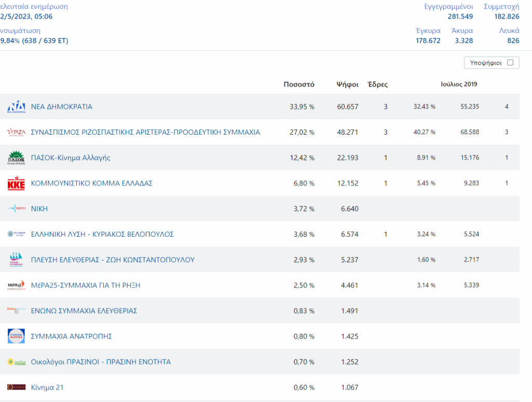Open the ΣΥΝΑΣΠΙΣΜΟΣ ΡΙΖΟΣΠΑΣΤΙΚΗΣ ΑΡΙΣΤΕΡΑΣ-ΠΡΟΟΔΕΥΤΙΚΗ ΣΥΜΜΑΧΙΑ link

click(x=145, y=132)
